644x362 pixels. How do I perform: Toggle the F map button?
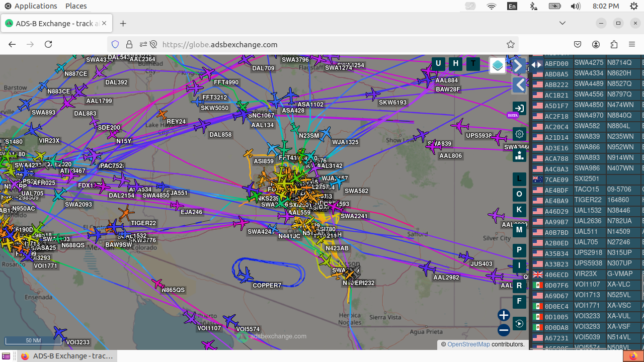[x=519, y=301]
